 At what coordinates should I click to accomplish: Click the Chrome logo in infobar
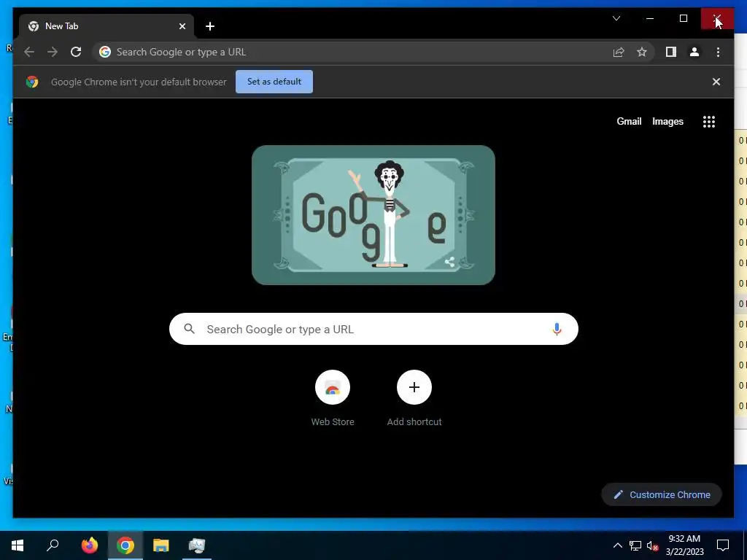[x=32, y=82]
